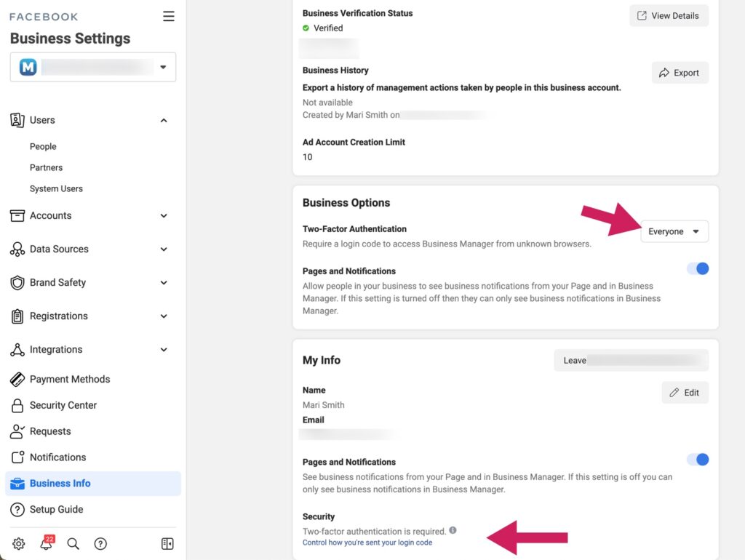Open the help icon in the bottom bar

point(100,543)
